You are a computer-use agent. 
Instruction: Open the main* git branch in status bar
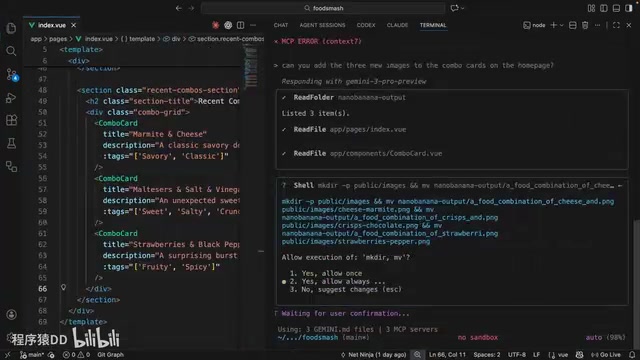pos(32,355)
